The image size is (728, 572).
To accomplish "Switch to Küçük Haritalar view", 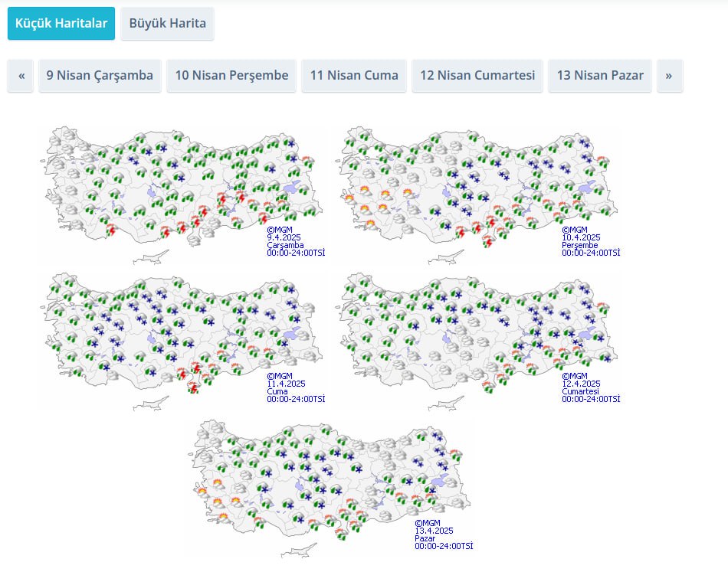I will (x=61, y=23).
